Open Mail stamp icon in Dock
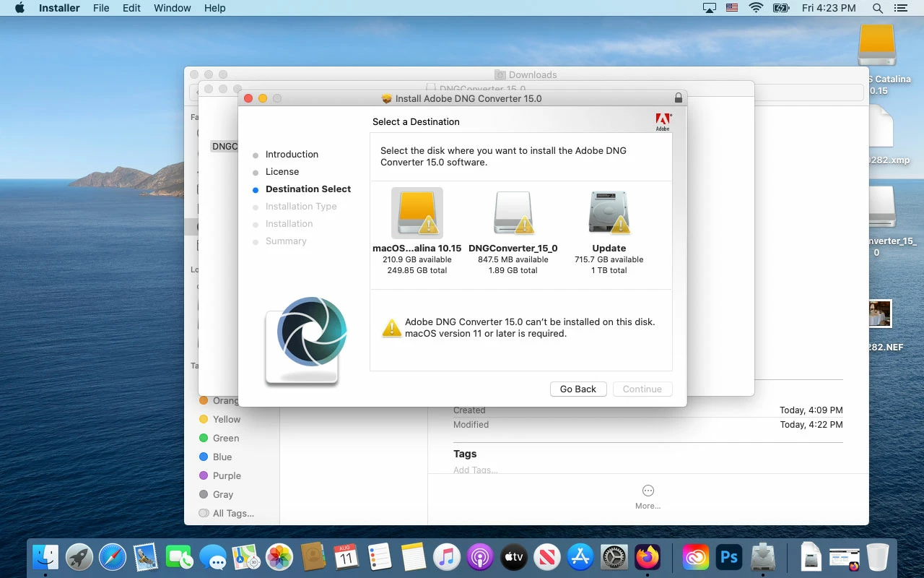Screen dimensions: 924x578 point(146,557)
